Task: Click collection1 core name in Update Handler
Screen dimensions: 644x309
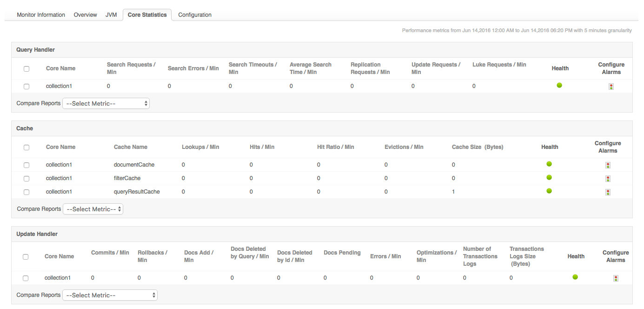Action: click(58, 278)
